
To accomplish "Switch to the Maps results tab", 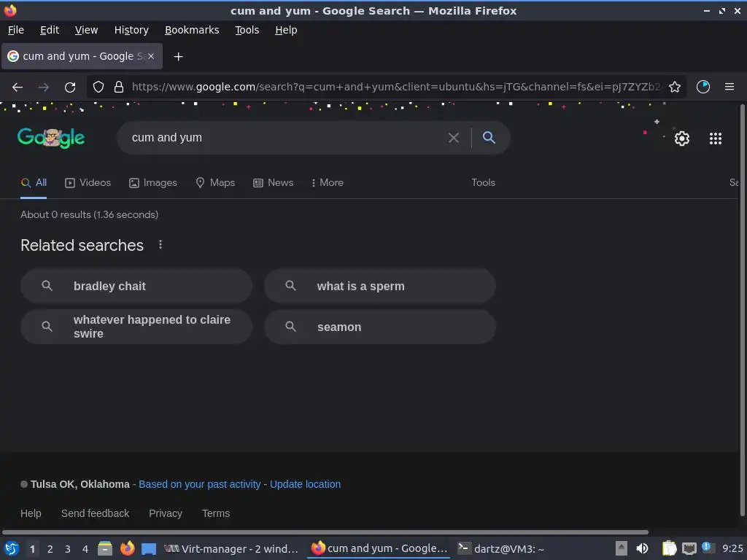I will click(x=215, y=183).
